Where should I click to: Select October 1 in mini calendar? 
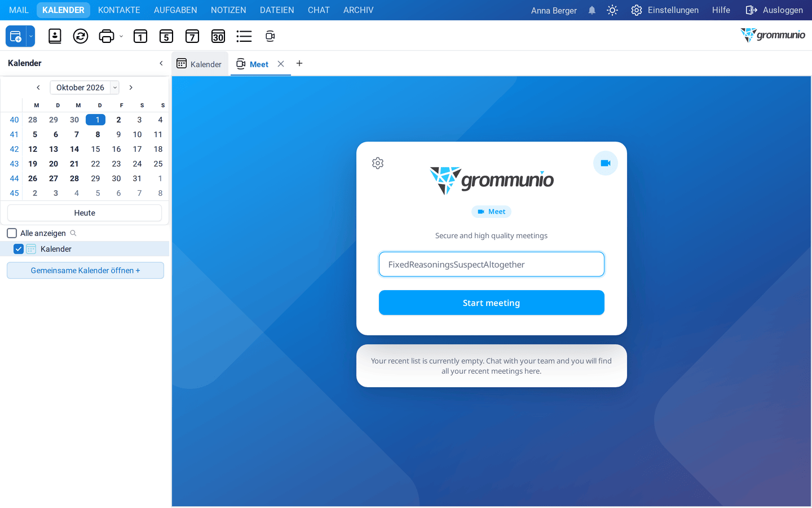coord(96,120)
